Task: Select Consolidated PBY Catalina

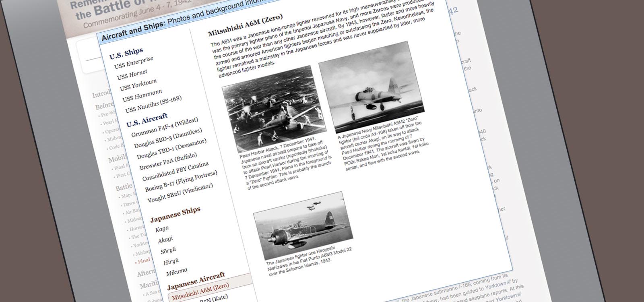Action: (175, 171)
